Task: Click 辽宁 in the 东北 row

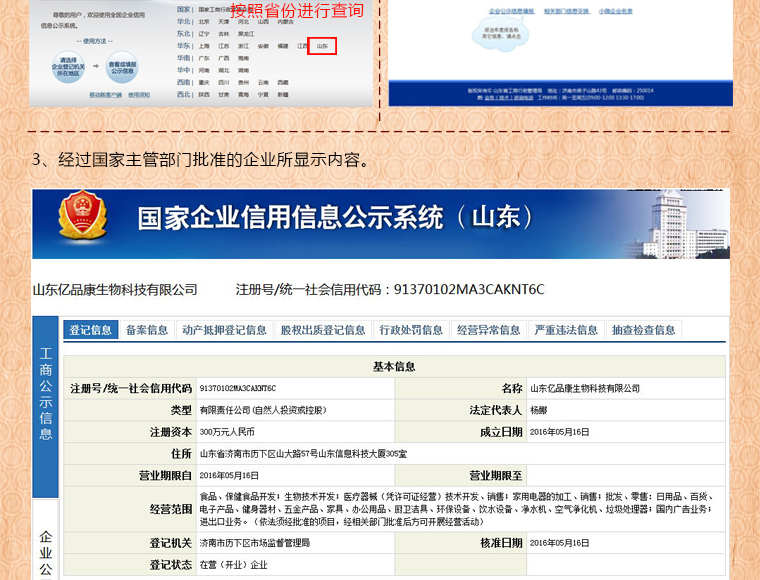Action: pyautogui.click(x=204, y=34)
